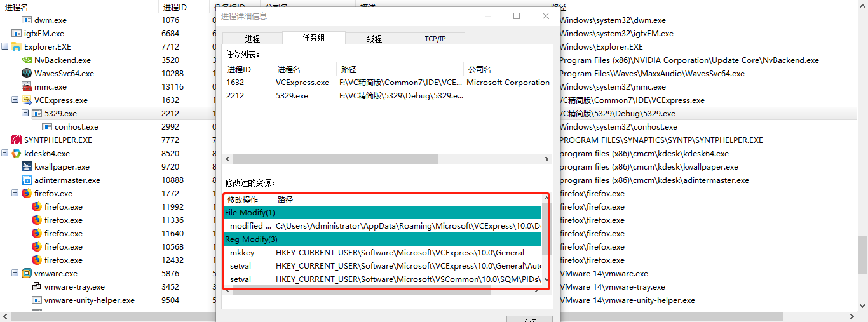
Task: Select SYNTPHELPER.EXE process name
Action: tap(58, 140)
